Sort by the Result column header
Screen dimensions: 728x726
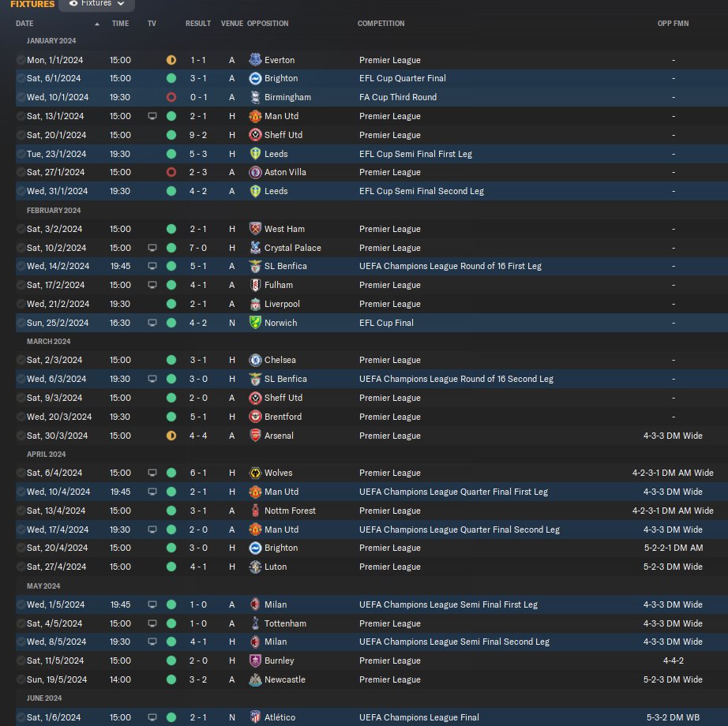tap(198, 23)
